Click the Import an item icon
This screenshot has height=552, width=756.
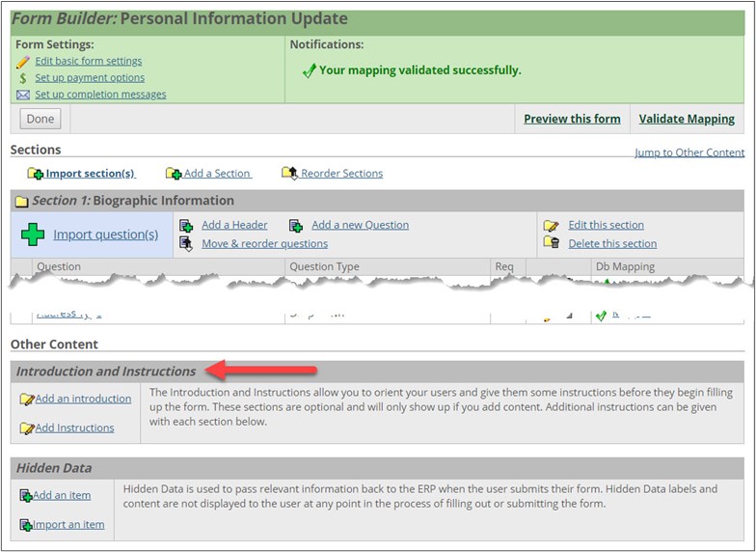coord(26,525)
